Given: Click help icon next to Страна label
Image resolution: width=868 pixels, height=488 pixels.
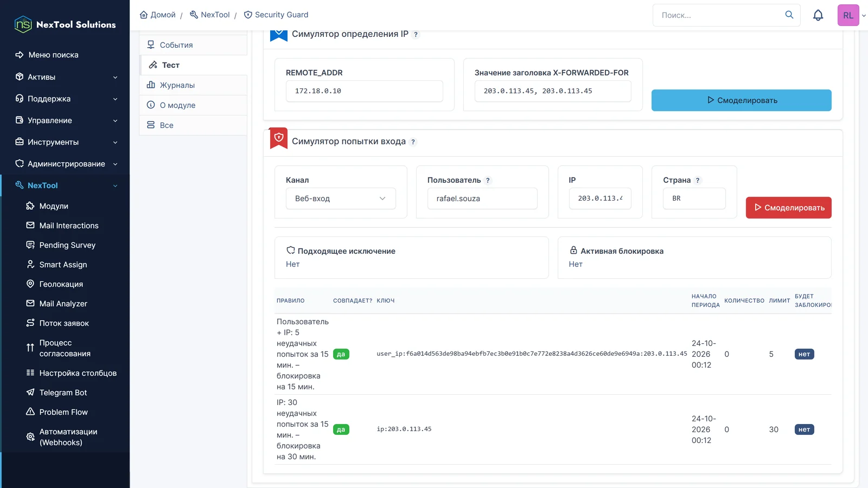Looking at the screenshot, I should (x=698, y=181).
